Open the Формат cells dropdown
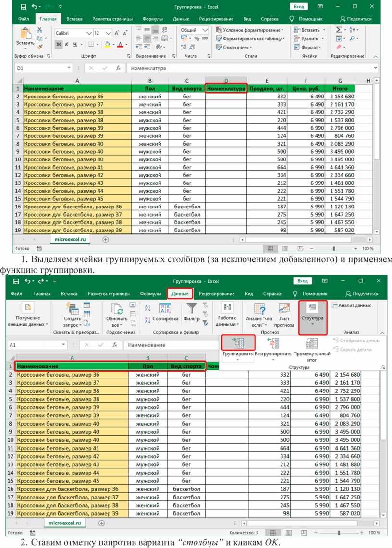This screenshot has width=392, height=548. coord(307,47)
